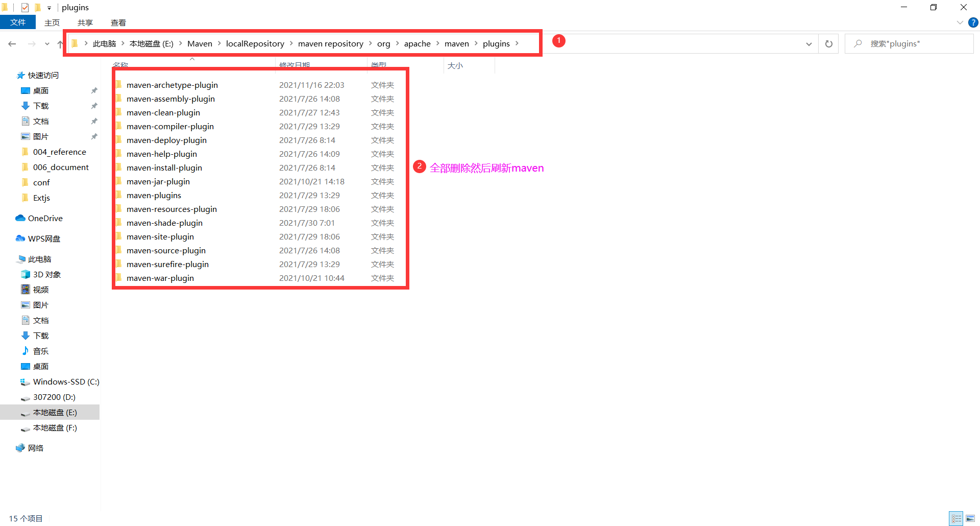Select the maven-source-plugin folder
980x526 pixels.
pyautogui.click(x=166, y=250)
